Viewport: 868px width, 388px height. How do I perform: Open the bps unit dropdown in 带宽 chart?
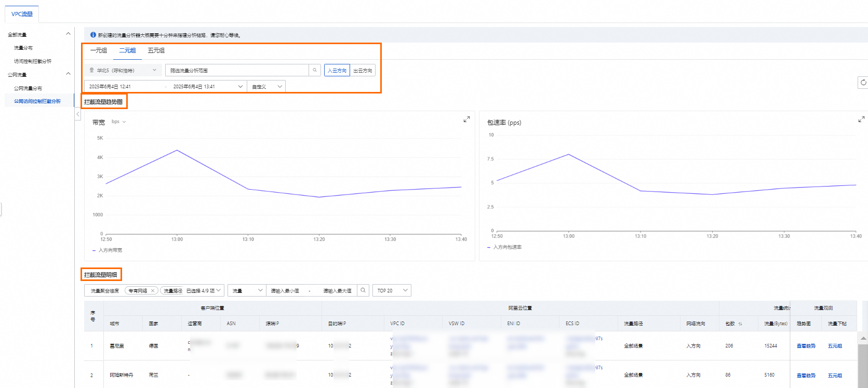(118, 122)
